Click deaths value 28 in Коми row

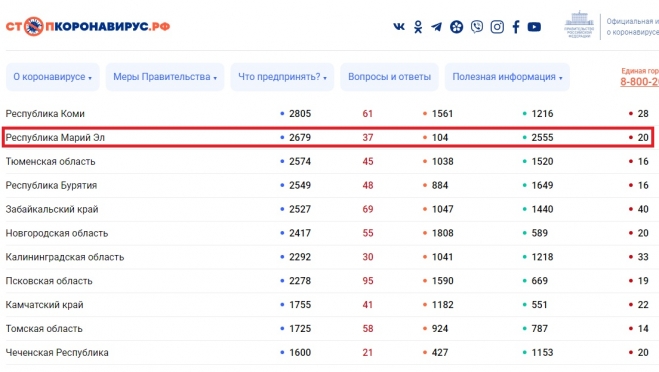643,114
